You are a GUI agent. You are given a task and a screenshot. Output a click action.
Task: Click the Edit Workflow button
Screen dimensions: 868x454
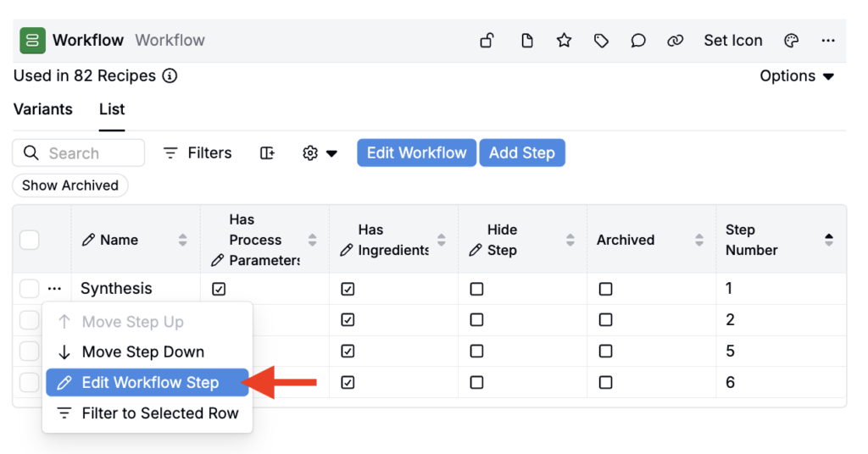(417, 152)
